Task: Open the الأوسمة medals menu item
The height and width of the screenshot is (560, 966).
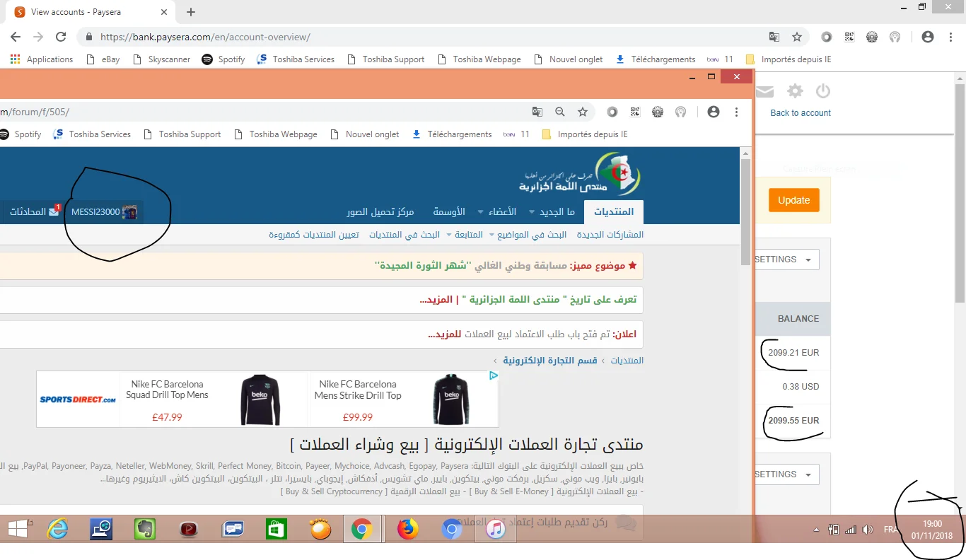Action: pos(448,212)
